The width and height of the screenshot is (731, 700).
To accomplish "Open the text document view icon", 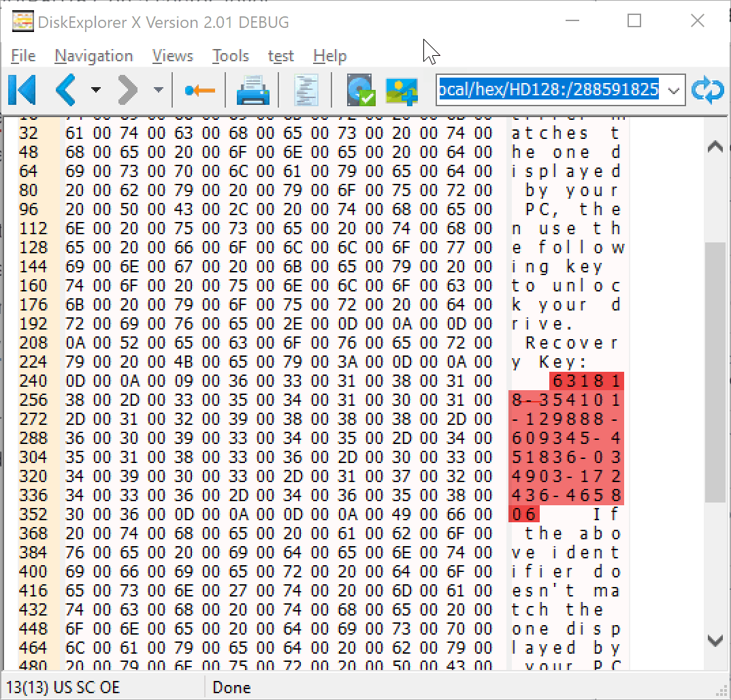I will point(306,91).
